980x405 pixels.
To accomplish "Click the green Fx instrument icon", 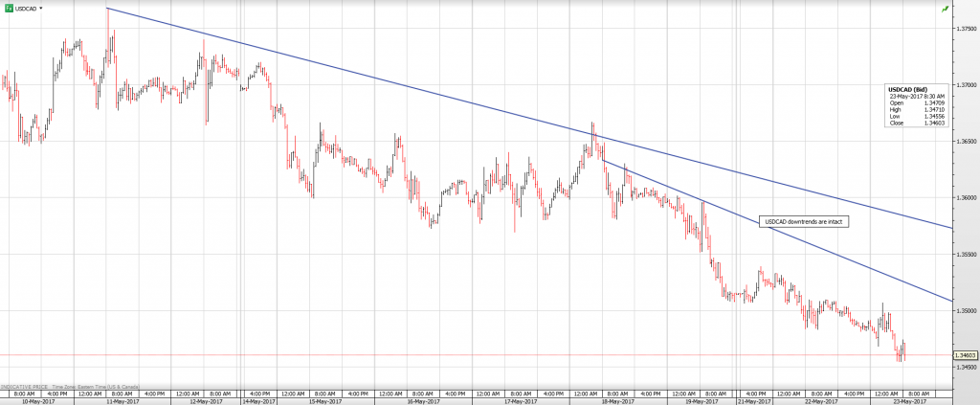I will pyautogui.click(x=8, y=8).
